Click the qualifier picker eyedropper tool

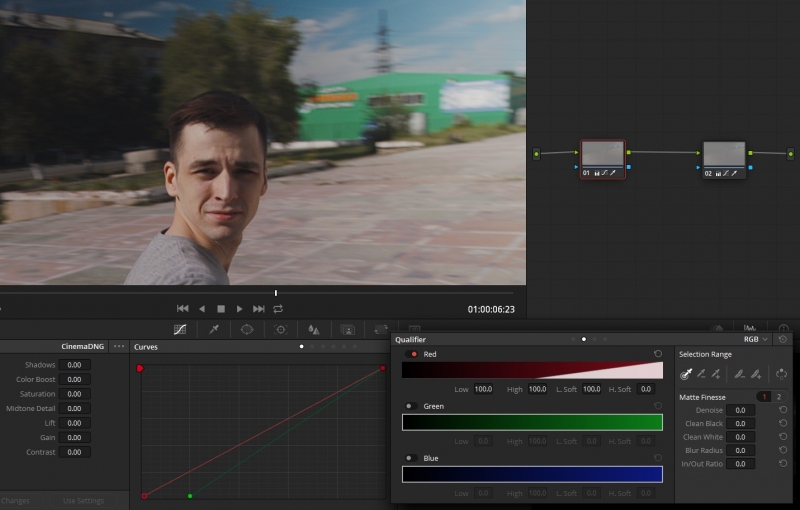coord(686,374)
